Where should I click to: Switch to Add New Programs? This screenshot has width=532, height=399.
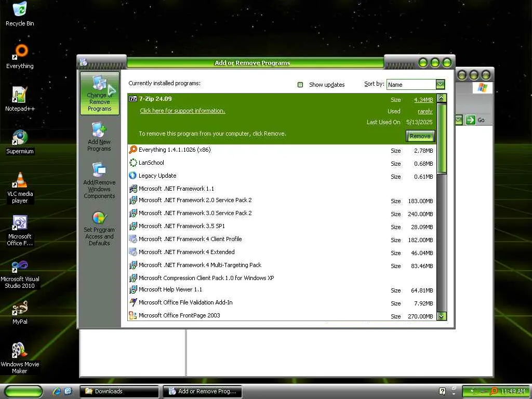99,137
